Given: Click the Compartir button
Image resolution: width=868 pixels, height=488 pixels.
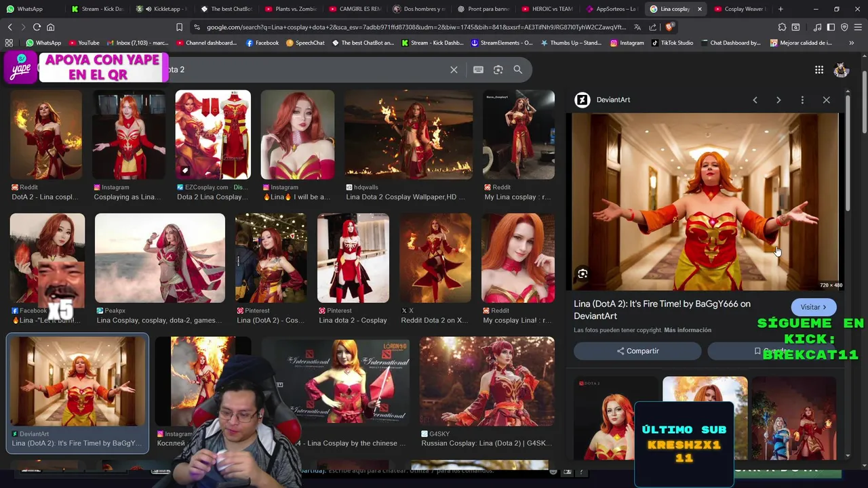Looking at the screenshot, I should 637,351.
